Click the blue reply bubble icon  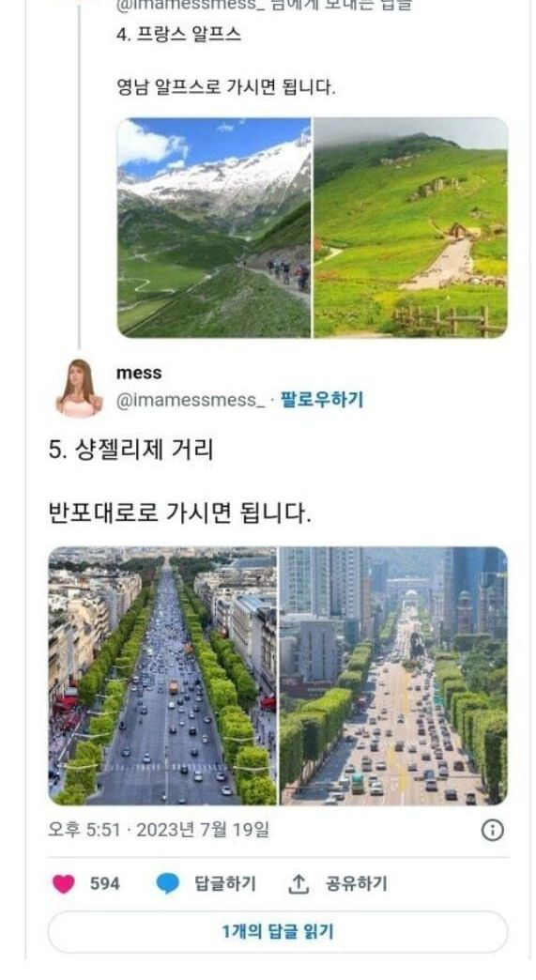point(167,883)
